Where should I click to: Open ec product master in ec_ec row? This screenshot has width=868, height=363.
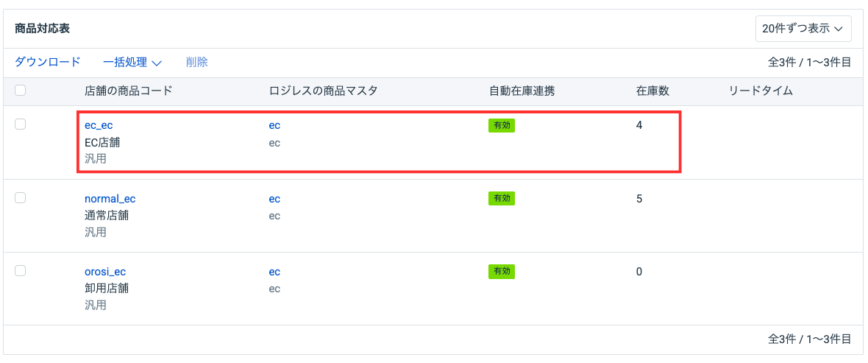pyautogui.click(x=274, y=125)
